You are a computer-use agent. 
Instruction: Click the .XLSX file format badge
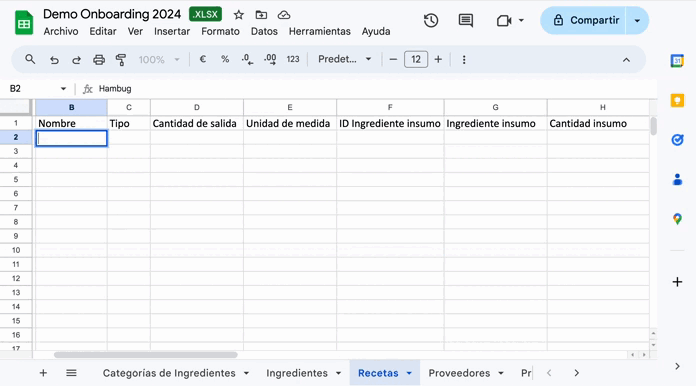206,14
